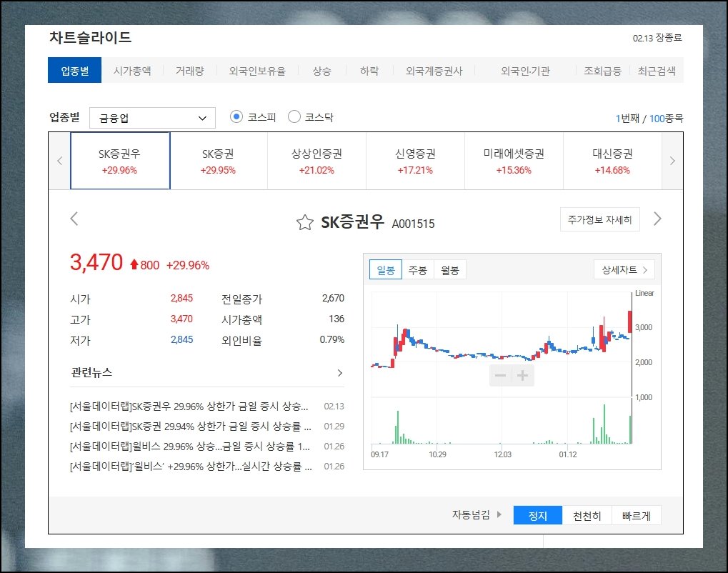Viewport: 728px width, 573px height.
Task: Click the 02.13 장종료 status text
Action: click(657, 38)
